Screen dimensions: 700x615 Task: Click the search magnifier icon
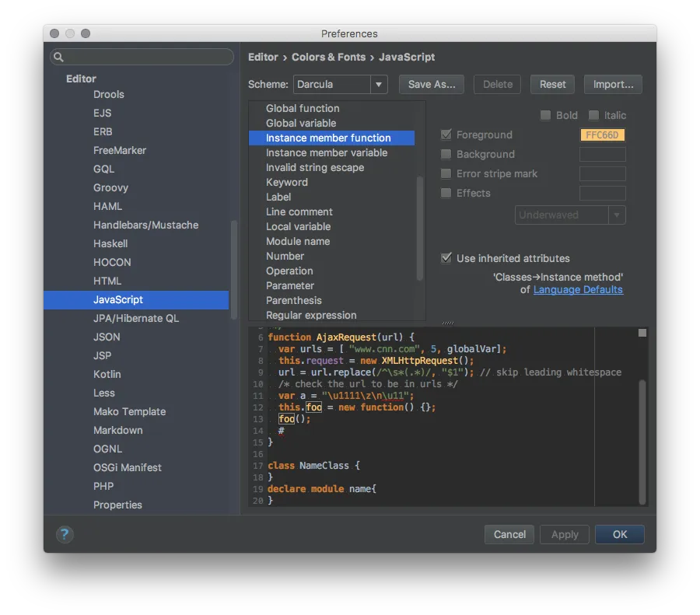[58, 57]
